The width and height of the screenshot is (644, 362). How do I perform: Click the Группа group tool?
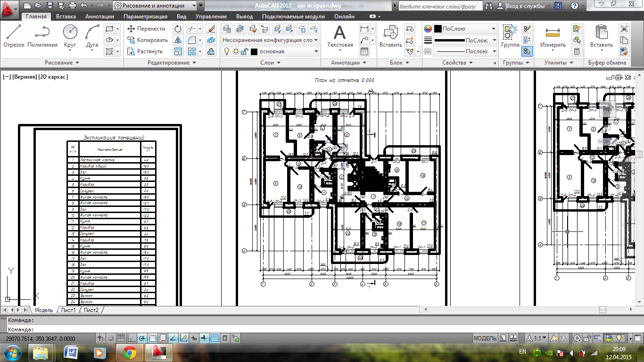coord(510,36)
